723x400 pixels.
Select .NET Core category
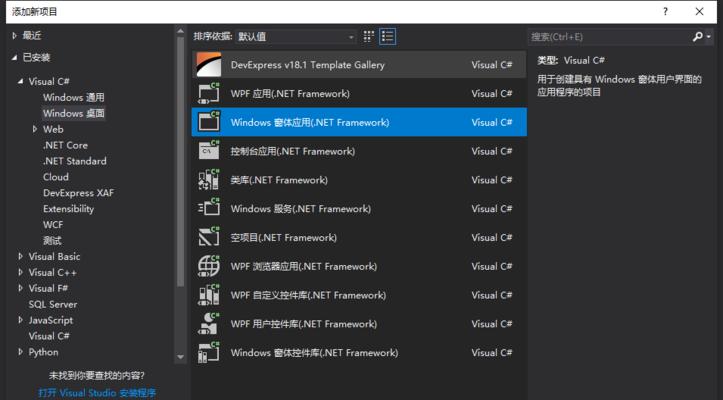click(x=65, y=145)
